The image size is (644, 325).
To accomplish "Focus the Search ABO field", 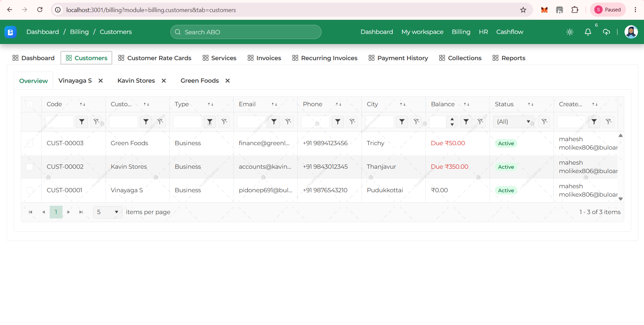I will pos(246,32).
